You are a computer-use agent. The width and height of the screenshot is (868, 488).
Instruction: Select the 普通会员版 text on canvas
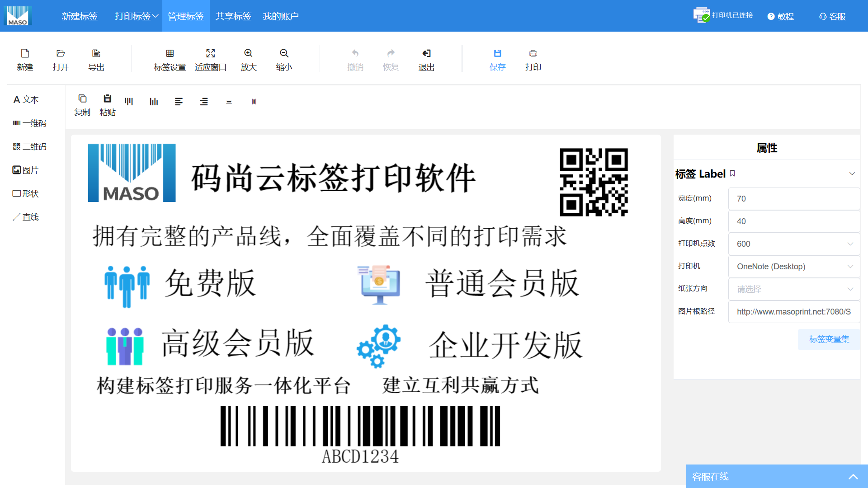point(502,283)
